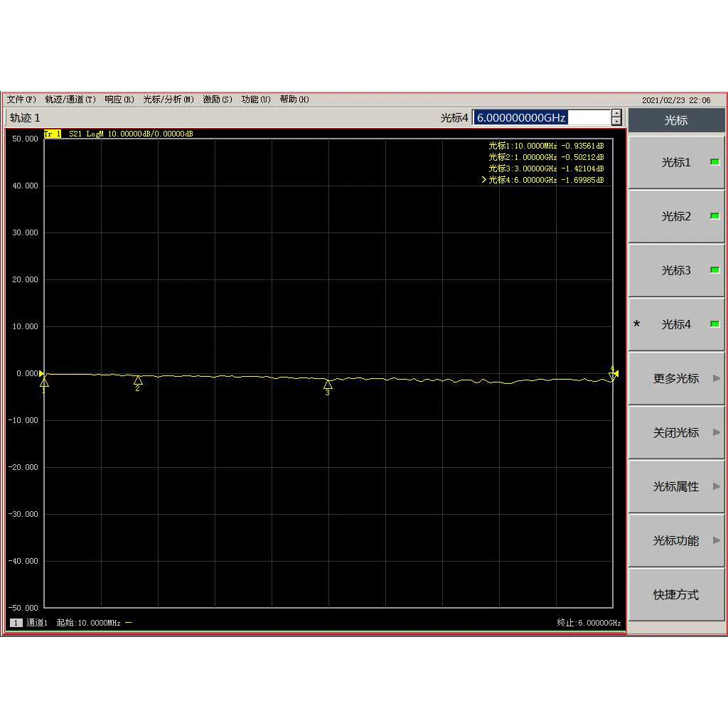Expand the 更多光标 submenu

tap(676, 378)
